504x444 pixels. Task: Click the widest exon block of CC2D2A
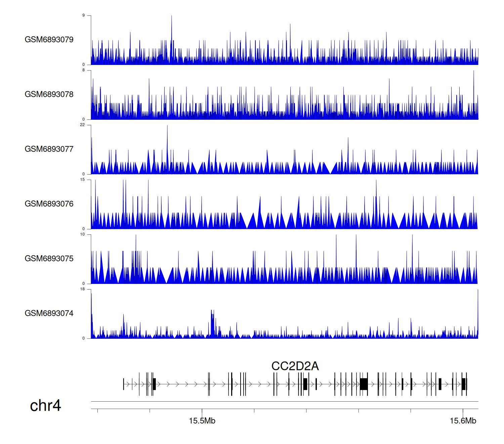[364, 384]
